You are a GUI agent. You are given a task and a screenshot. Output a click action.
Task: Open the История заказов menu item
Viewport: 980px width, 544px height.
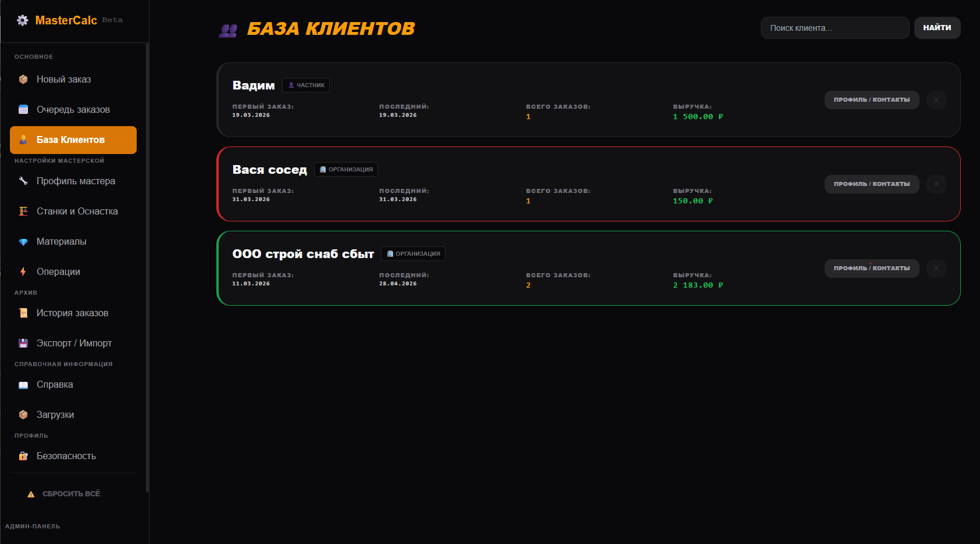(x=72, y=313)
